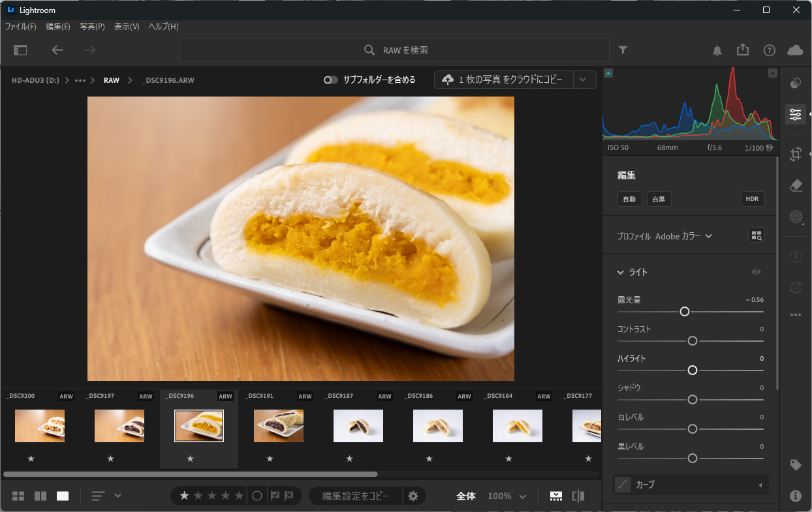Viewport: 812px width, 512px height.
Task: Click the RAW を検索 search field
Action: tap(394, 50)
